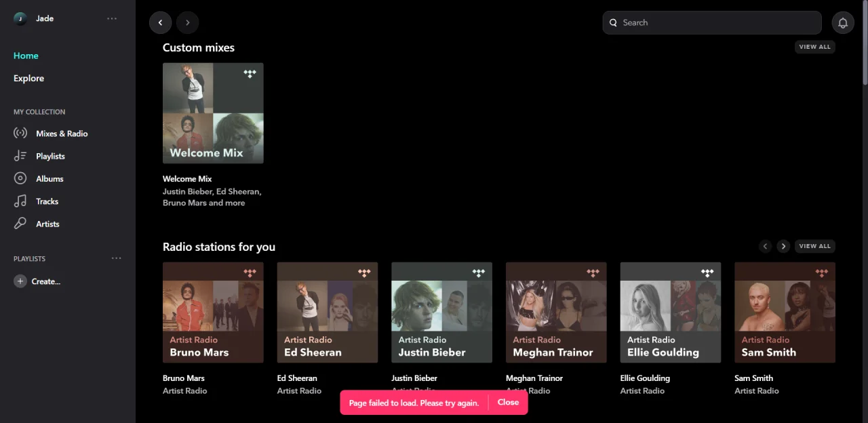Open Artists in My Collection

coord(47,224)
